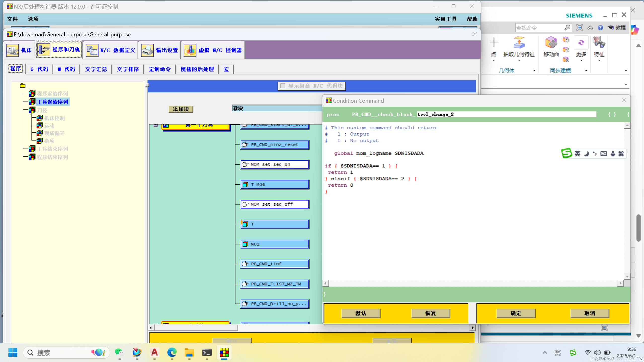Select the G 代码 sub-tab
Screen dimensions: 644x362
point(39,69)
